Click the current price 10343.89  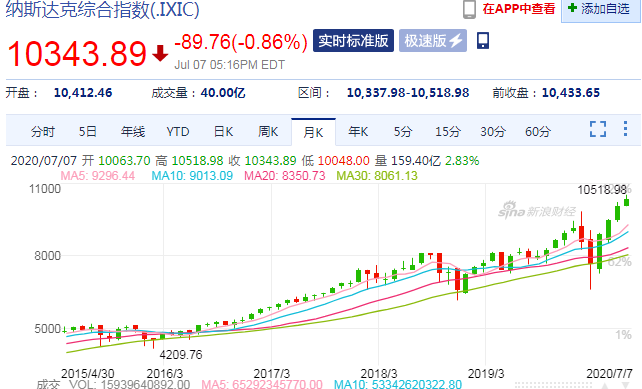pos(77,54)
